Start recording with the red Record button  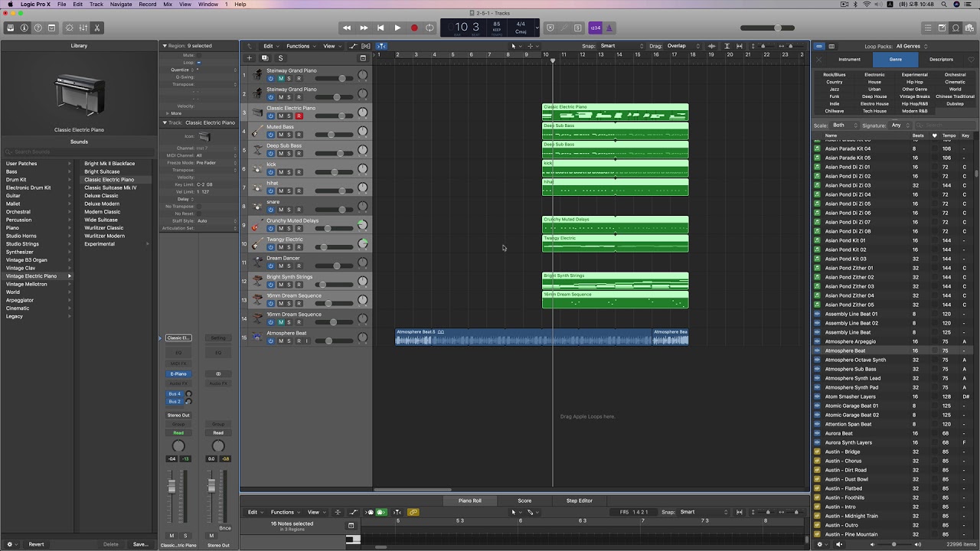[x=414, y=28]
